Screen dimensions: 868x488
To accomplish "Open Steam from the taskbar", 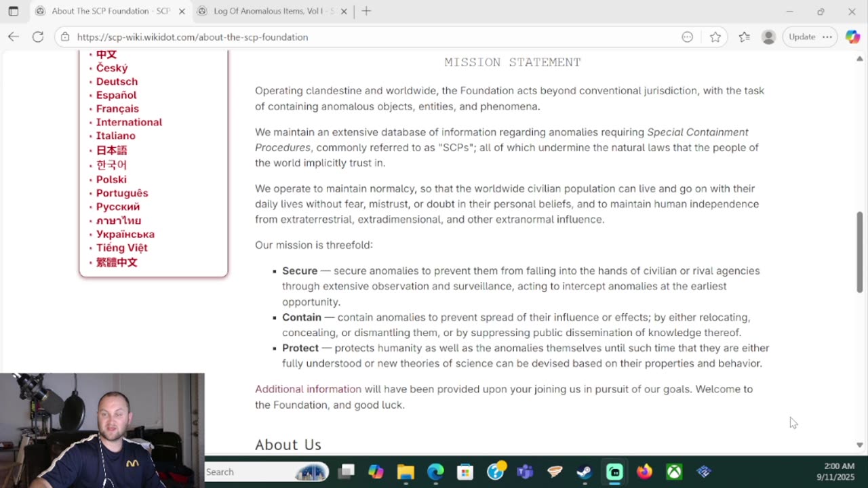I will point(585,472).
